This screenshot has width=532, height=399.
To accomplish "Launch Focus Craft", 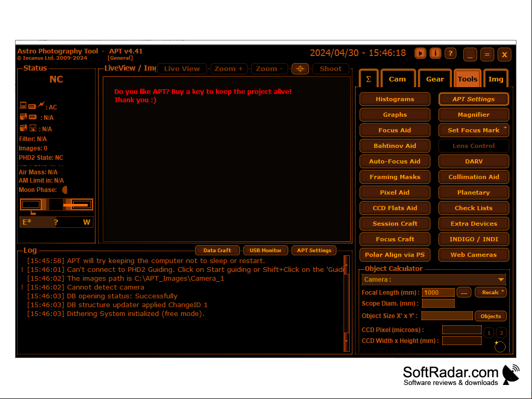I will (395, 239).
